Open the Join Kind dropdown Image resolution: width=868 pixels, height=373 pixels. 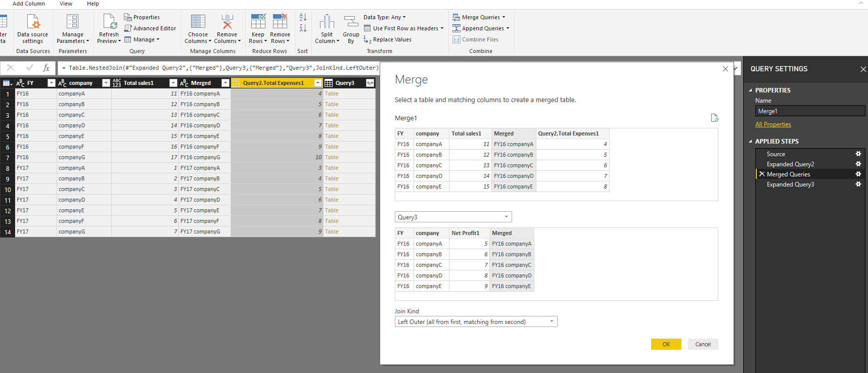[476, 321]
